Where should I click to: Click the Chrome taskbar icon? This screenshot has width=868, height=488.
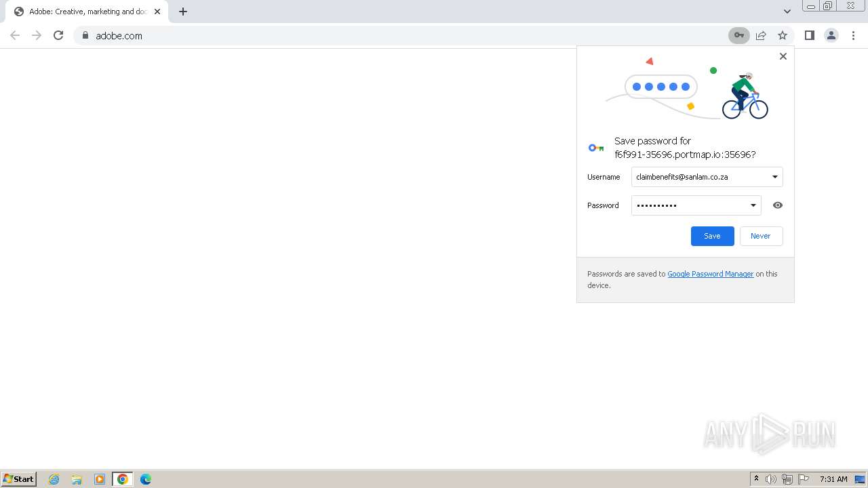click(x=123, y=479)
